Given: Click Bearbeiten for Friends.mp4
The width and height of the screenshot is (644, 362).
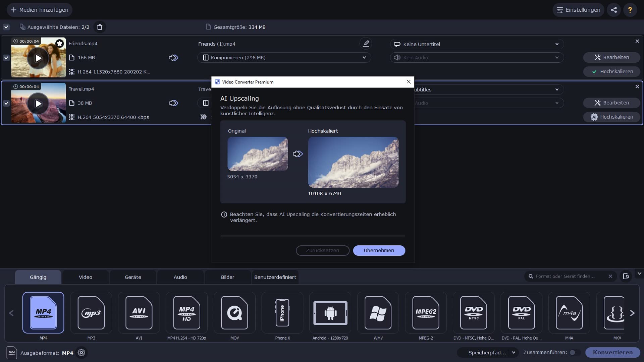Looking at the screenshot, I should (x=612, y=57).
